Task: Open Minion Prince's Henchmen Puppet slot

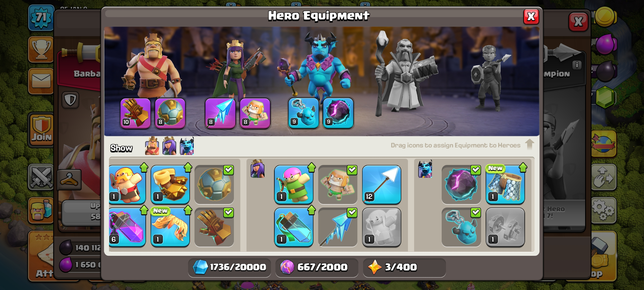Action: (x=303, y=113)
